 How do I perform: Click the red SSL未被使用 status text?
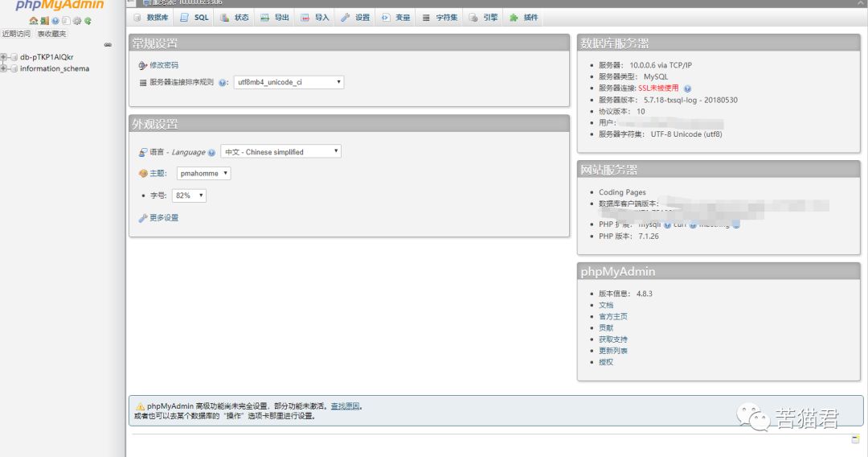[x=658, y=89]
